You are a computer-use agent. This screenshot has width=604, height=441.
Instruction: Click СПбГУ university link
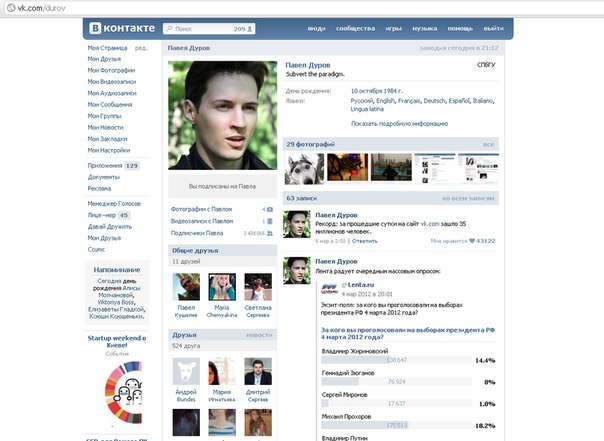point(486,65)
